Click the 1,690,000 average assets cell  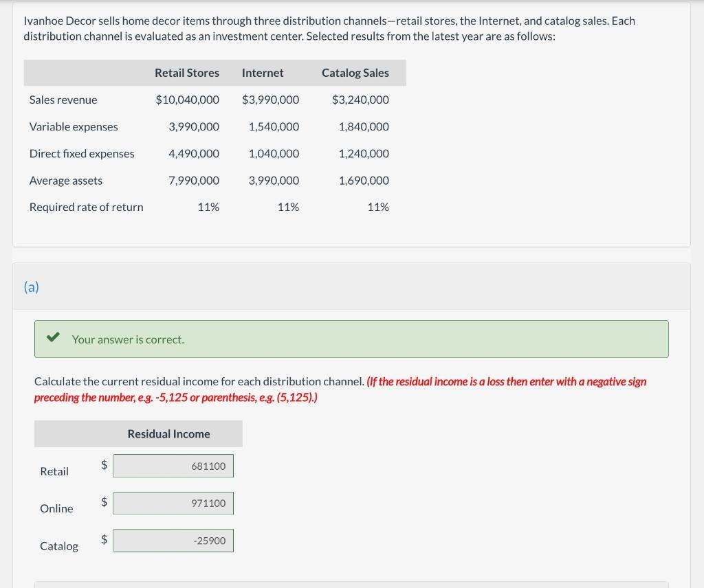click(364, 180)
